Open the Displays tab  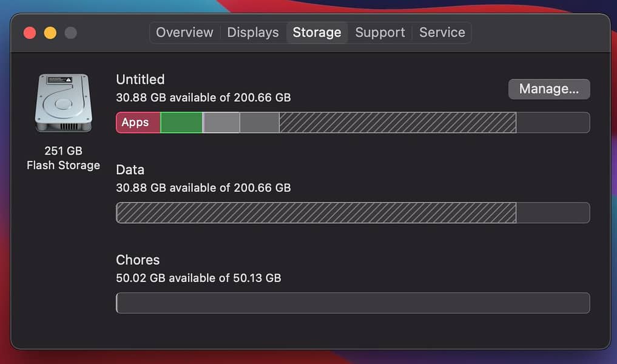[253, 32]
